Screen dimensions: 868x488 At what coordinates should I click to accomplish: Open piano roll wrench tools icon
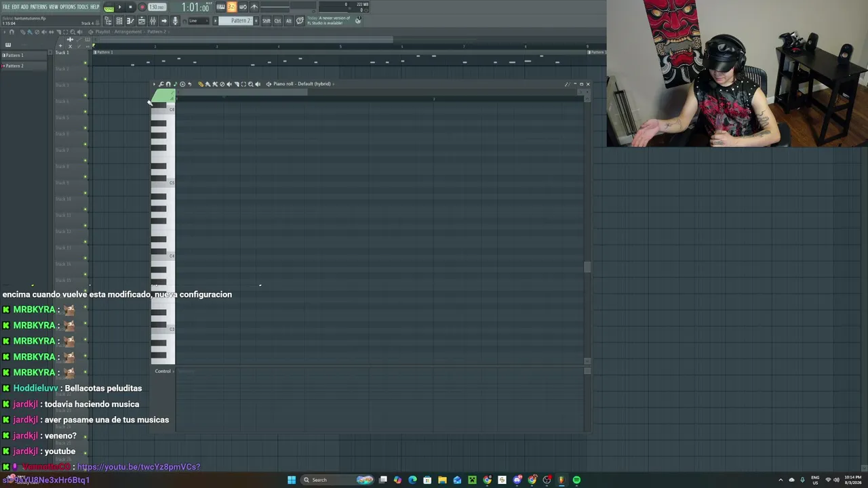tap(161, 84)
